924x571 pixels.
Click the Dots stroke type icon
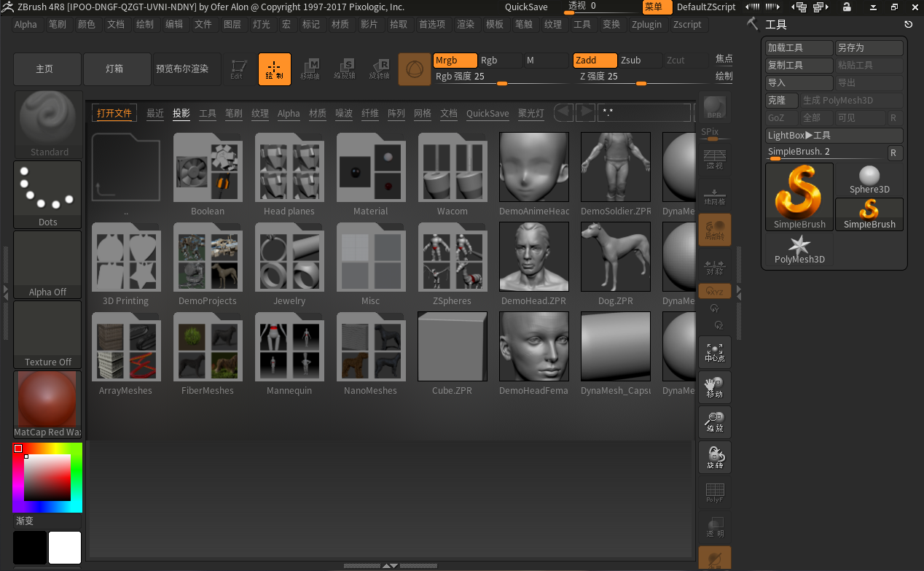pyautogui.click(x=47, y=194)
